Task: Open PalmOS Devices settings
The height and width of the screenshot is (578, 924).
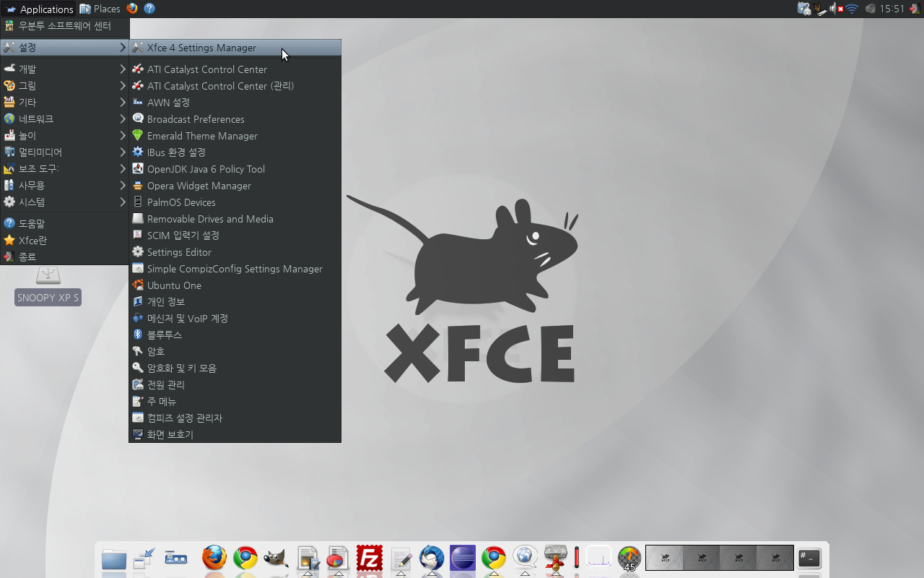Action: [235, 202]
